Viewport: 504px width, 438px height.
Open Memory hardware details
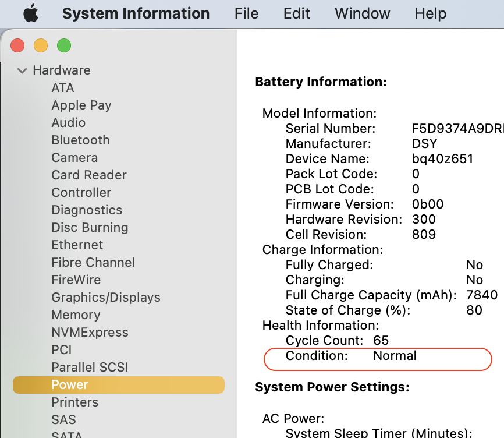point(76,315)
